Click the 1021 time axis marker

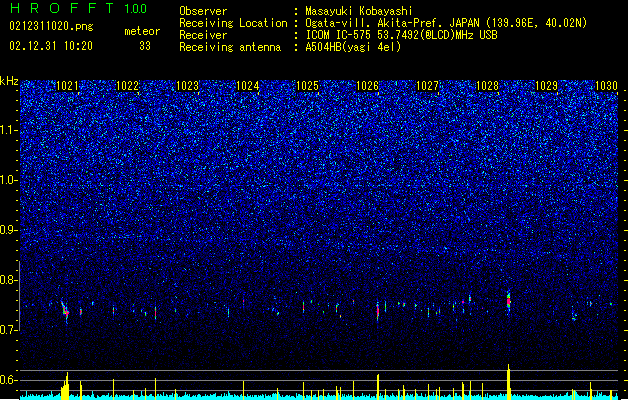(x=67, y=86)
